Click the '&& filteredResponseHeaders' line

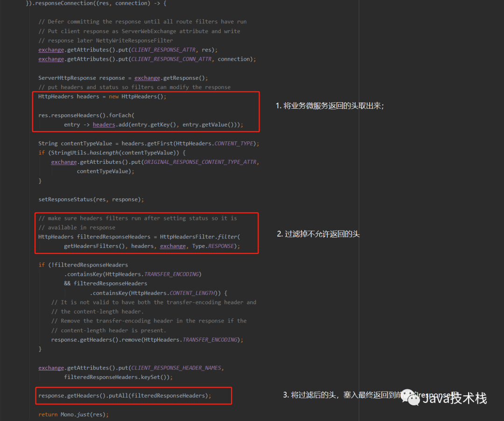105,283
